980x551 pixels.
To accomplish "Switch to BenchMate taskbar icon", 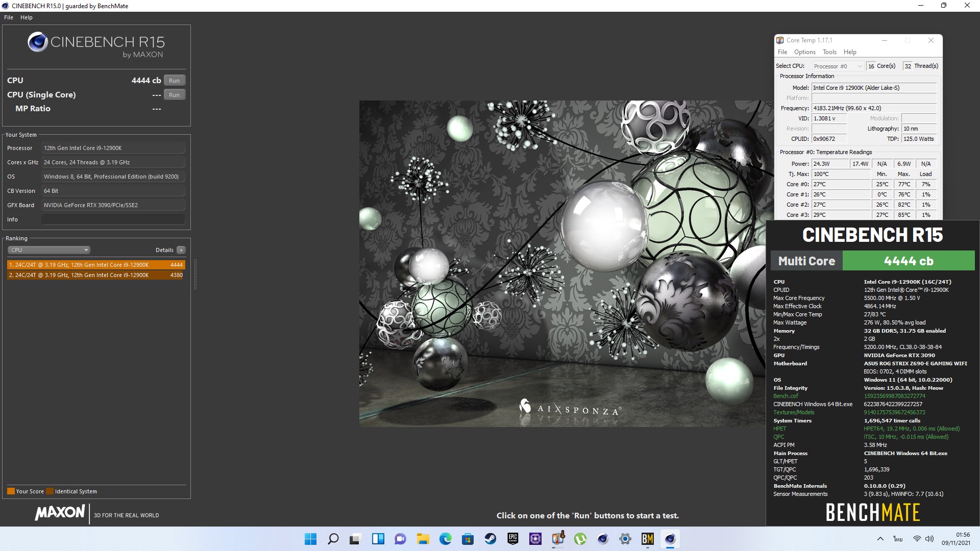I will tap(647, 539).
